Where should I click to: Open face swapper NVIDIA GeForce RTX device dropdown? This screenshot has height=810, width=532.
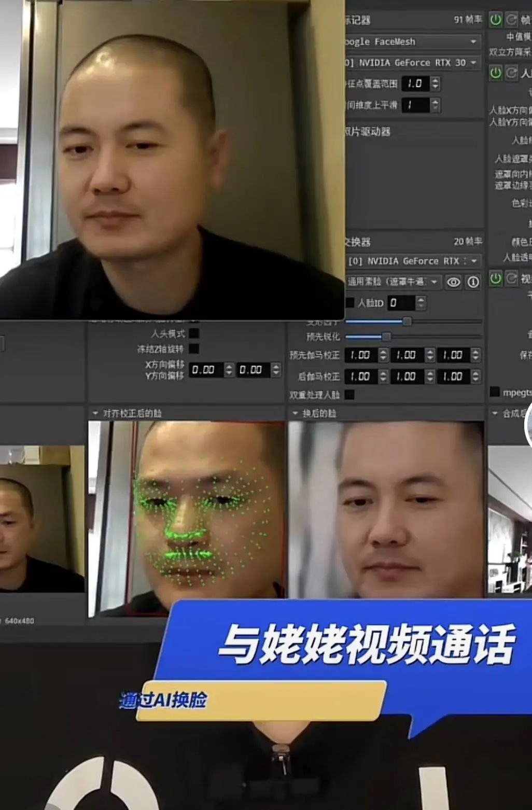(x=414, y=261)
